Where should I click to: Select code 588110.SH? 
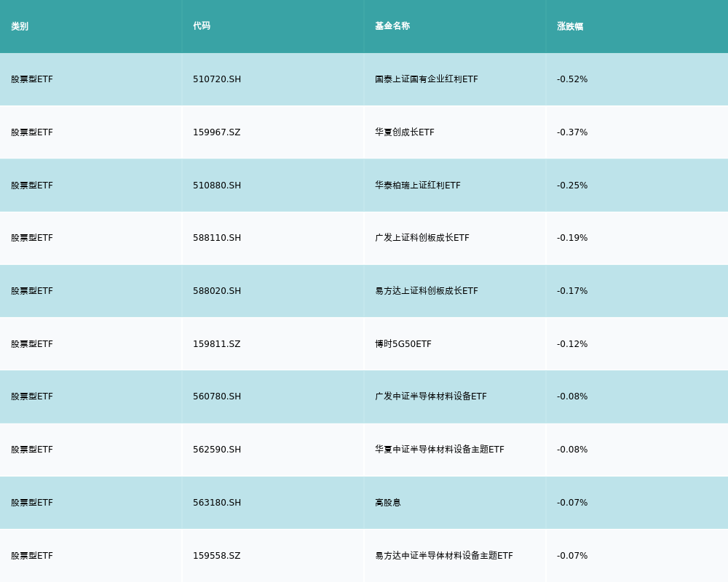tap(217, 238)
